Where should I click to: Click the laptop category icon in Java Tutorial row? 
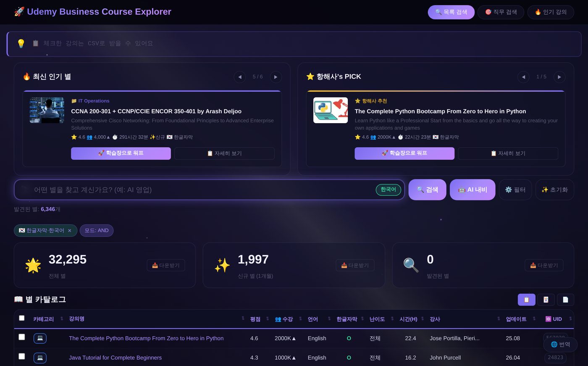[x=40, y=358]
